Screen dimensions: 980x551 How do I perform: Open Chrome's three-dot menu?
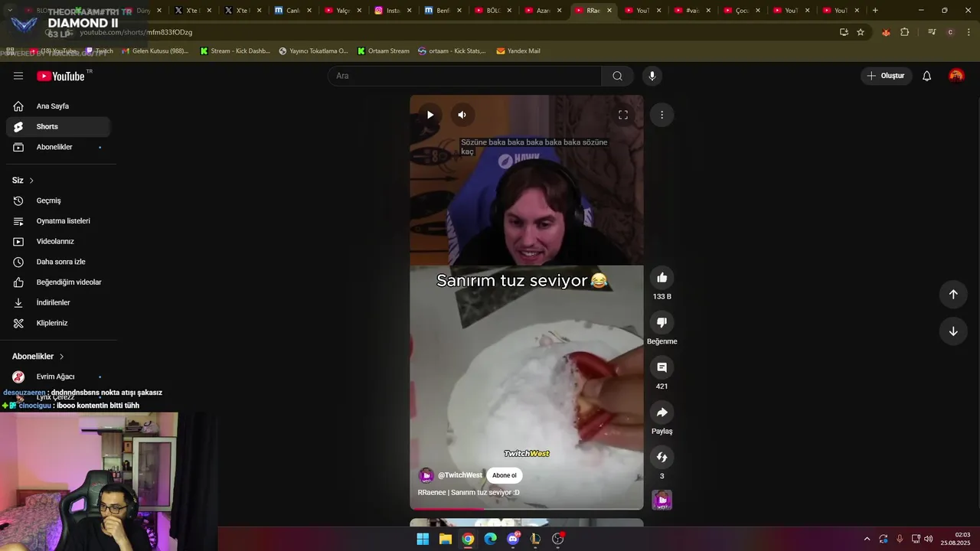pyautogui.click(x=969, y=32)
